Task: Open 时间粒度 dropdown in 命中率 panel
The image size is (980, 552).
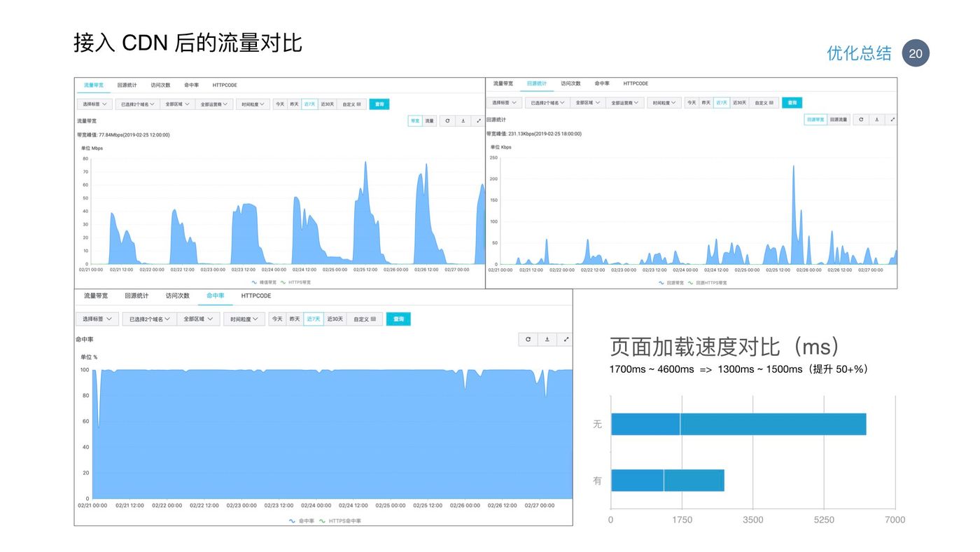Action: tap(244, 319)
